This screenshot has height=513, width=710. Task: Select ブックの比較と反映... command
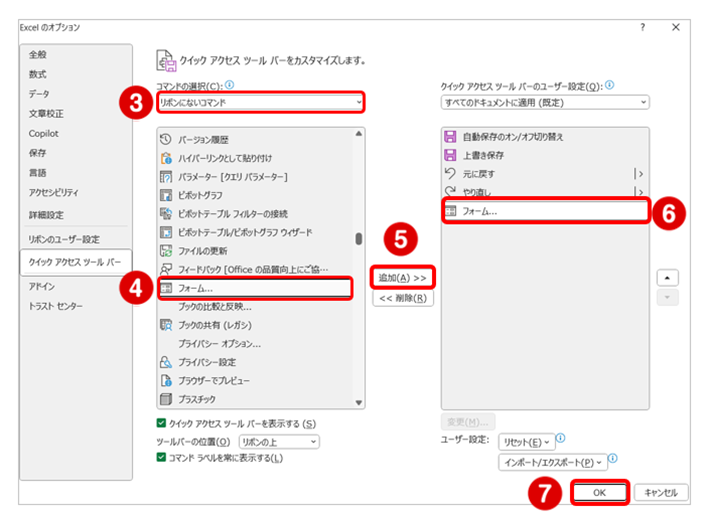255,307
